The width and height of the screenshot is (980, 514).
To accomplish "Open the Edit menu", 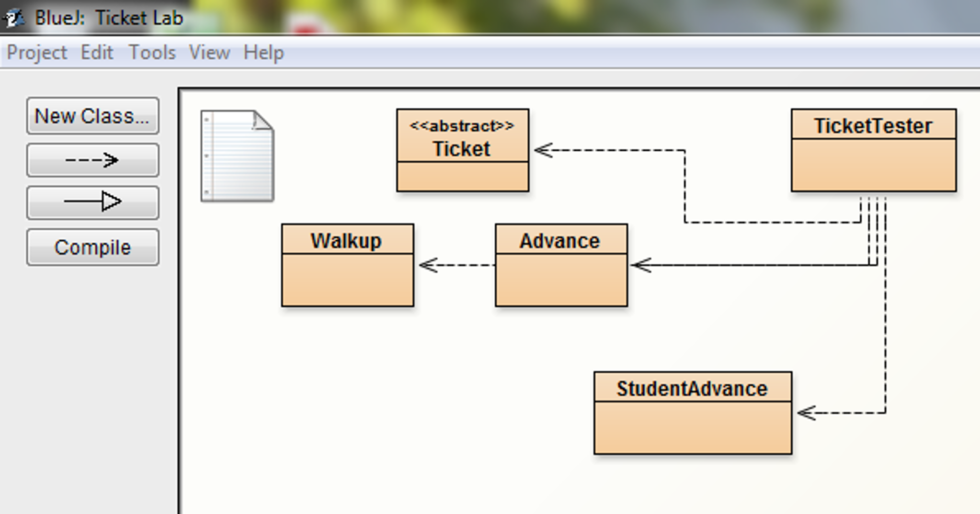I will pos(97,53).
